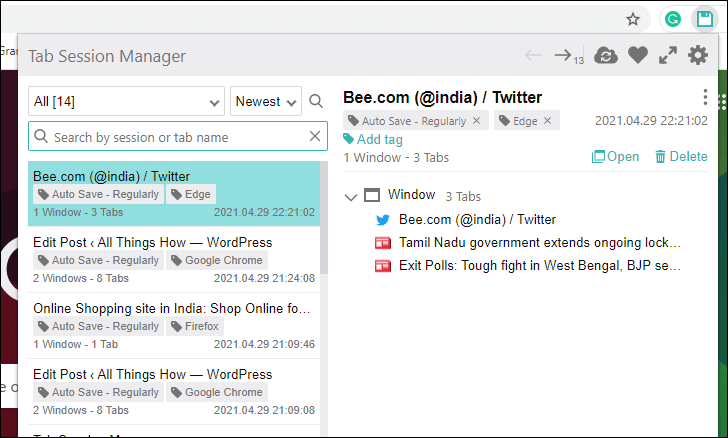
Task: Open the cloud sync icon
Action: 605,55
